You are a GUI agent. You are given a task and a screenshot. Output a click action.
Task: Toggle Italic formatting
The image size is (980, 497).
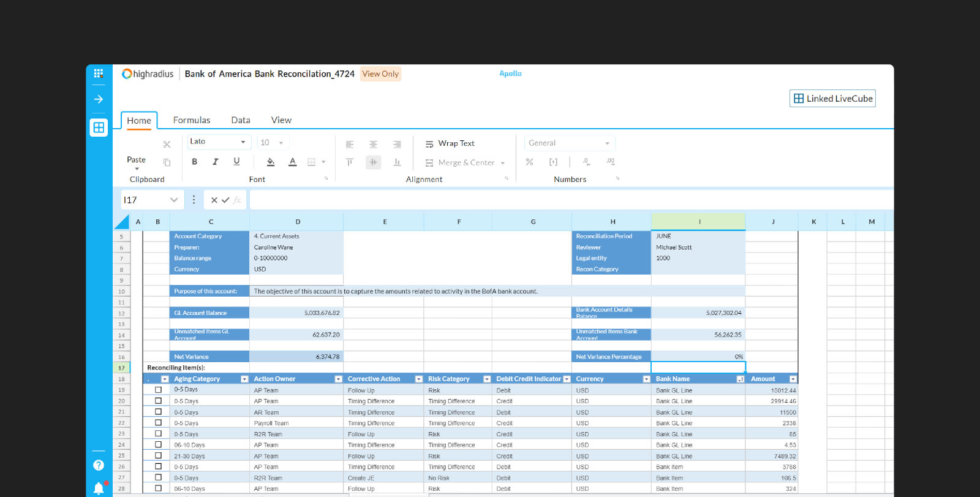(x=215, y=162)
